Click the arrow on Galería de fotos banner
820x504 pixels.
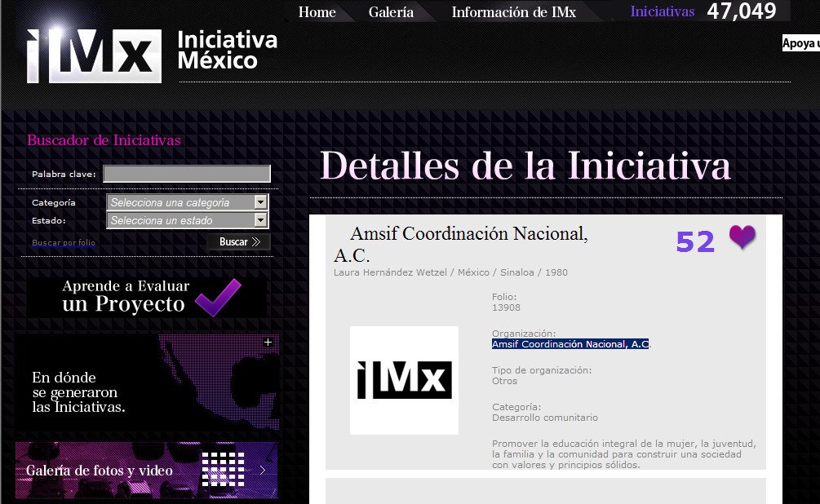[x=263, y=470]
